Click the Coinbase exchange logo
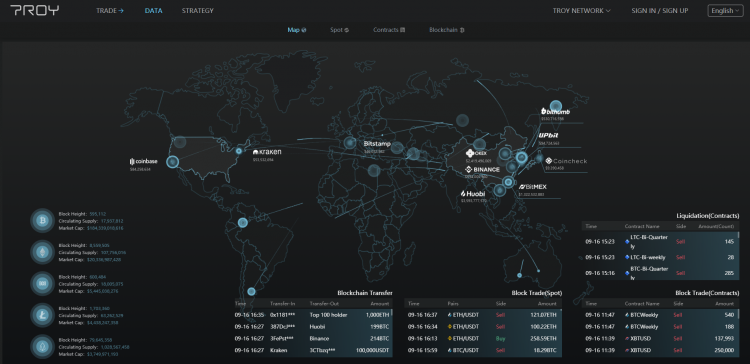The height and width of the screenshot is (364, 750). (143, 161)
